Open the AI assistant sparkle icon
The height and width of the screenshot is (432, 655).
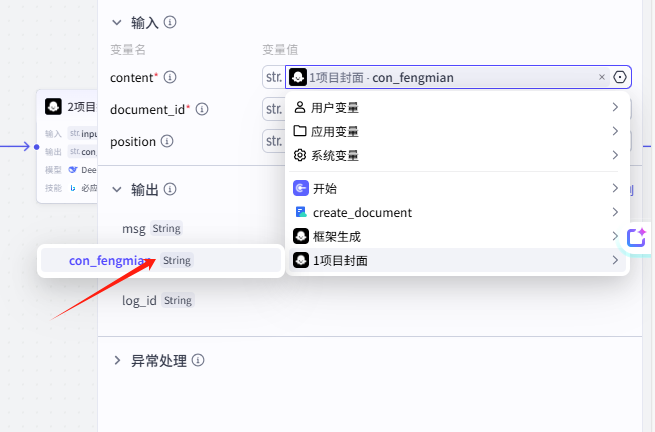click(637, 238)
